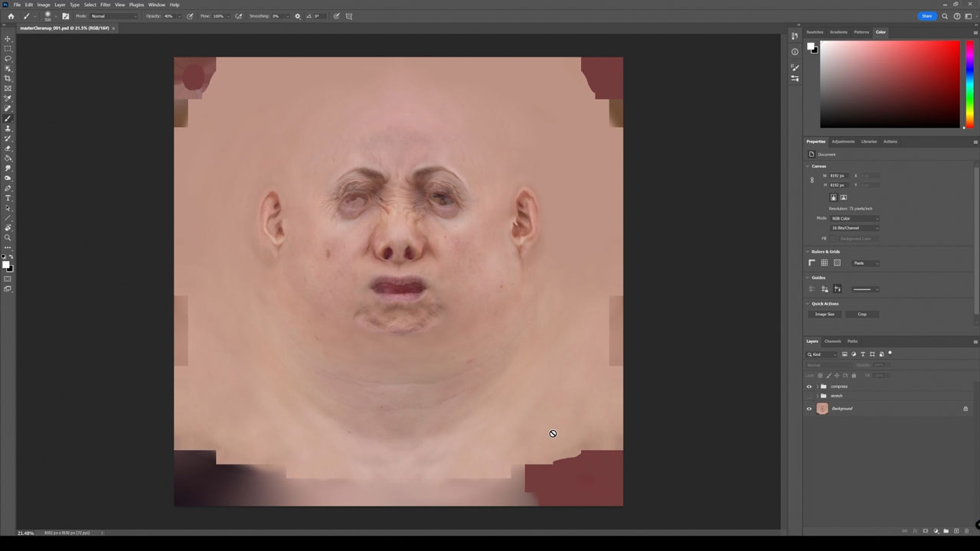This screenshot has width=980, height=551.
Task: Click the Home icon in options bar
Action: coord(9,16)
